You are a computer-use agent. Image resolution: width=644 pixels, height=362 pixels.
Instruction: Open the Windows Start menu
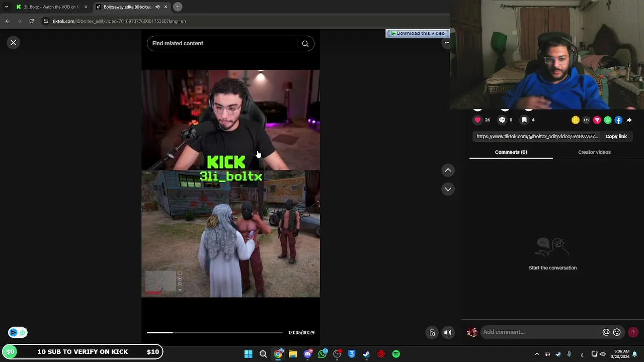tap(249, 354)
